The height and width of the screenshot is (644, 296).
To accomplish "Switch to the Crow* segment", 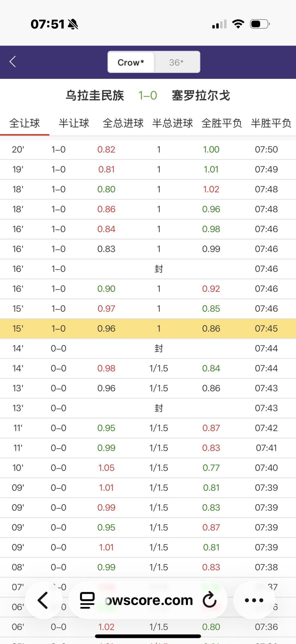I will click(131, 62).
